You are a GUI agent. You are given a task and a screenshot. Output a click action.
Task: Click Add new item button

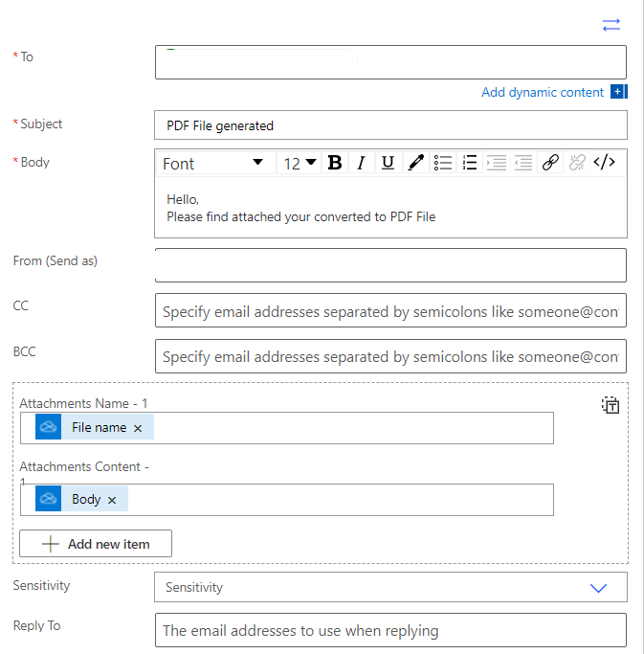[x=96, y=544]
